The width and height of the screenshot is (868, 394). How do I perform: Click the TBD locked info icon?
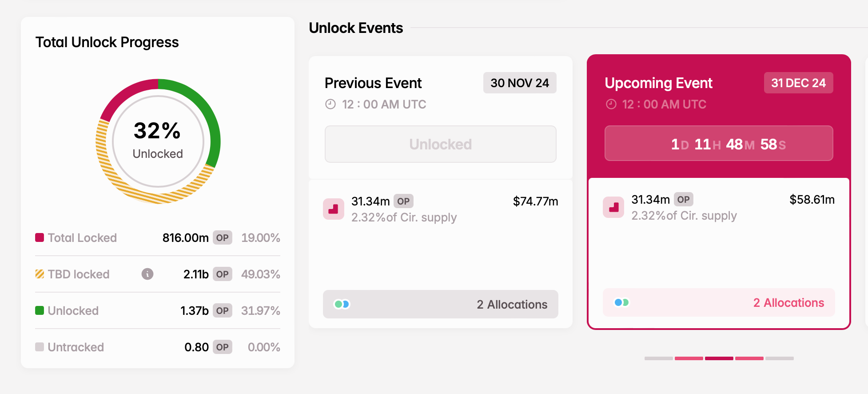147,274
